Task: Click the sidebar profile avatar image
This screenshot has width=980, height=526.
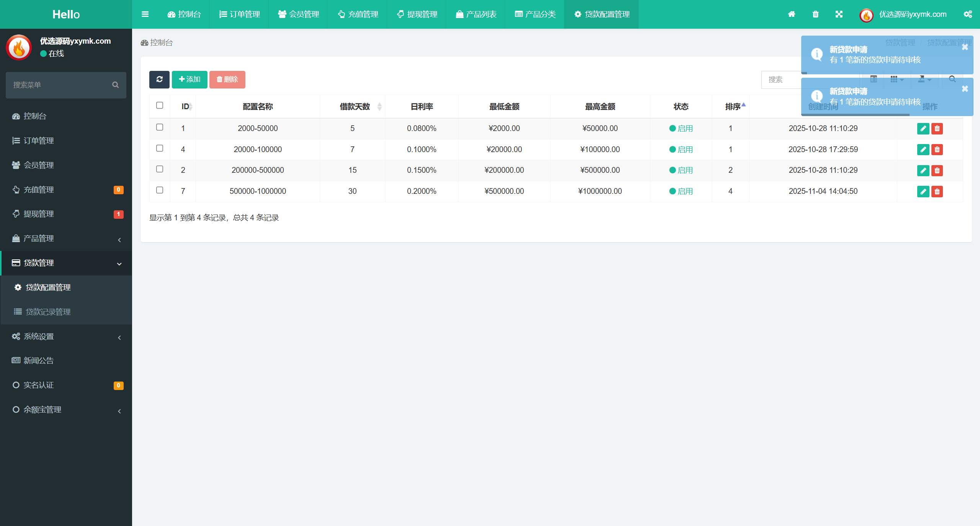Action: [18, 48]
